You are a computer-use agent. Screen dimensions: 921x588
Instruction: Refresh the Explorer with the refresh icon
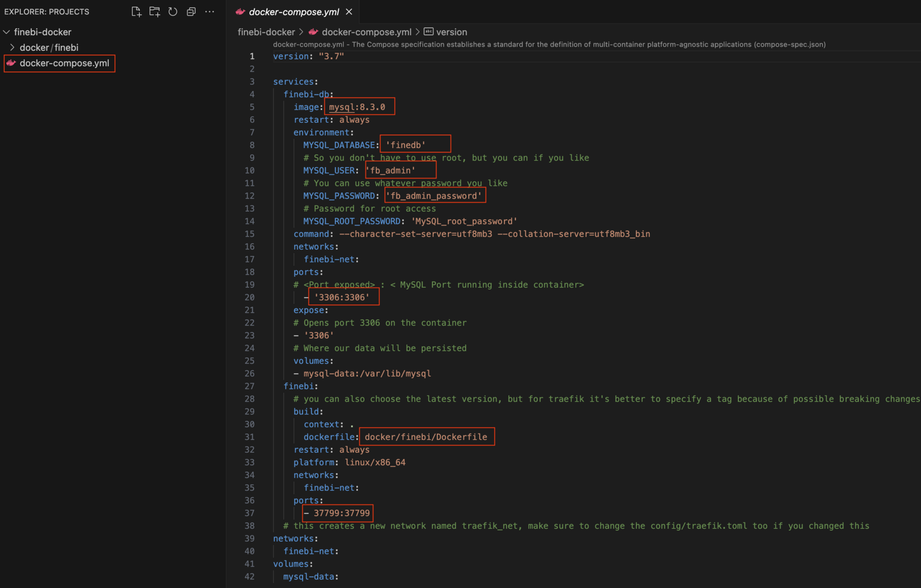click(173, 12)
